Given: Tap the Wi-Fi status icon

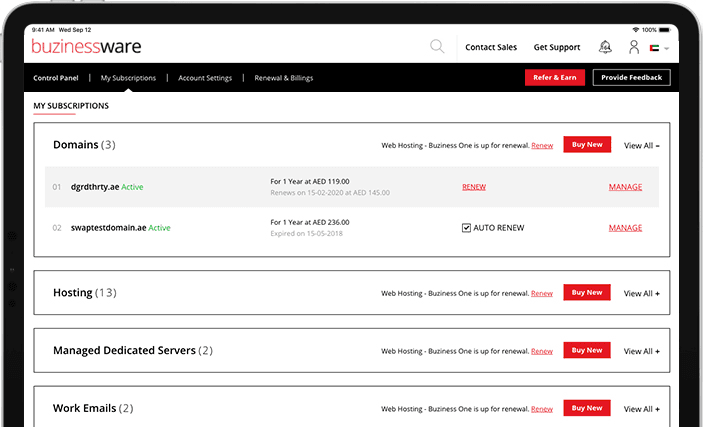Looking at the screenshot, I should (x=635, y=30).
